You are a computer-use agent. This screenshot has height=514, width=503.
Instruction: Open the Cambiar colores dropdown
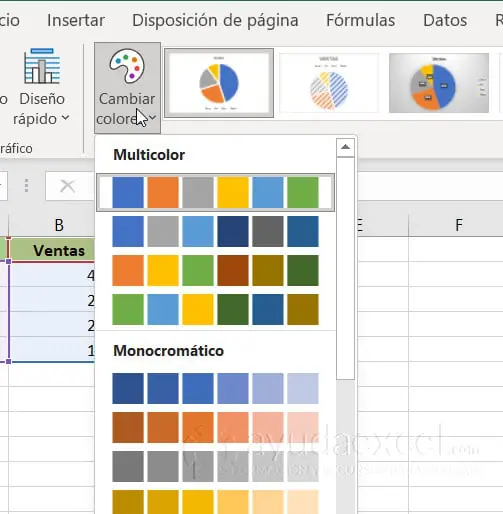click(127, 88)
